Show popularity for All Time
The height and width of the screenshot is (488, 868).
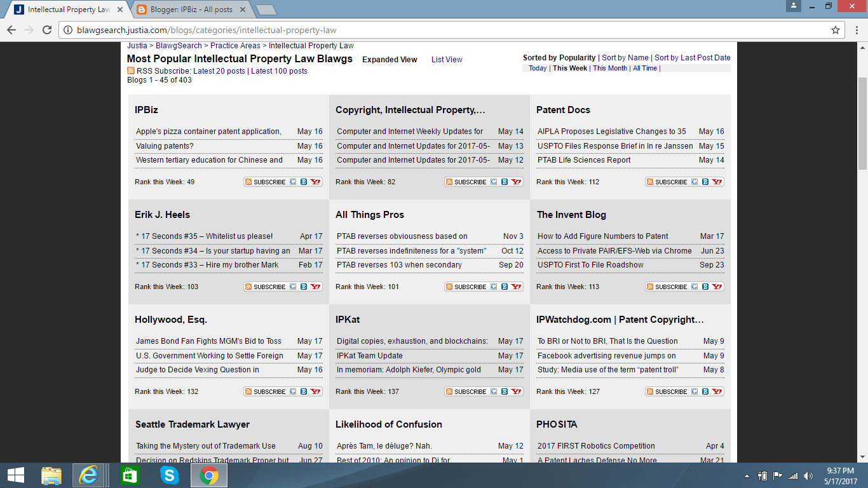coord(645,68)
